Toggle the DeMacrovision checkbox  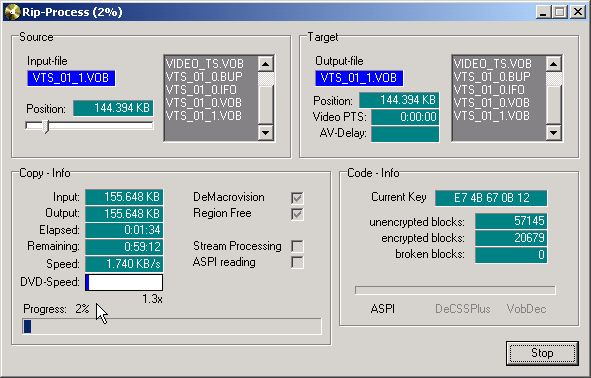click(x=297, y=198)
